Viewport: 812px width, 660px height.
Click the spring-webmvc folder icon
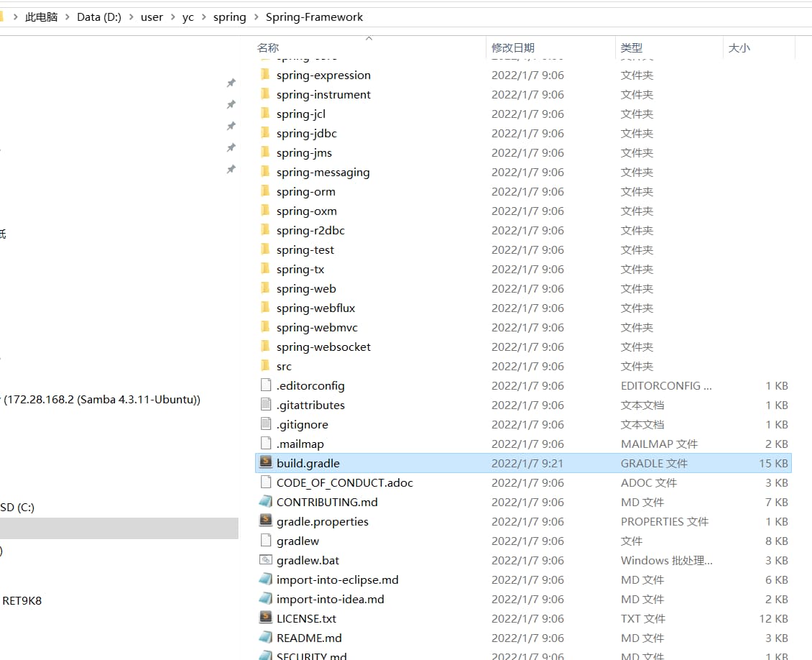(265, 327)
